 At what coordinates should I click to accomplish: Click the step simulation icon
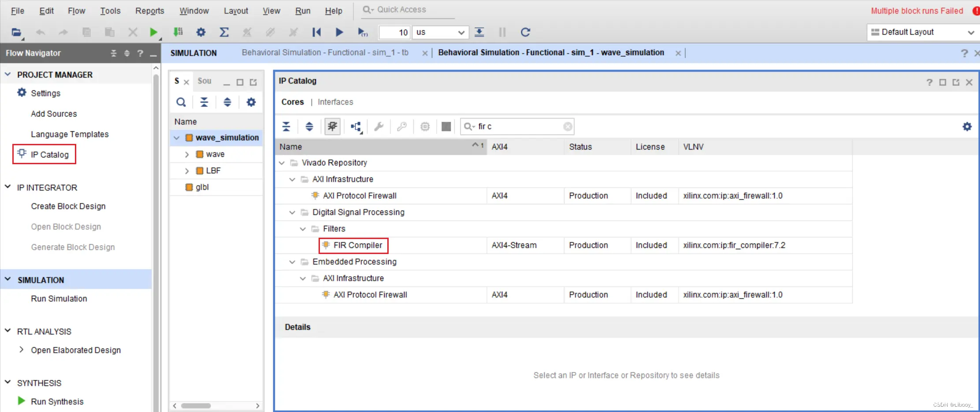coord(479,32)
